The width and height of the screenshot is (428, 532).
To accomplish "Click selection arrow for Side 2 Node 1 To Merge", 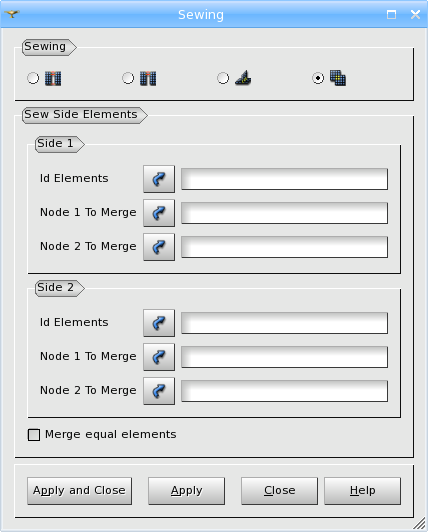I will coord(159,357).
